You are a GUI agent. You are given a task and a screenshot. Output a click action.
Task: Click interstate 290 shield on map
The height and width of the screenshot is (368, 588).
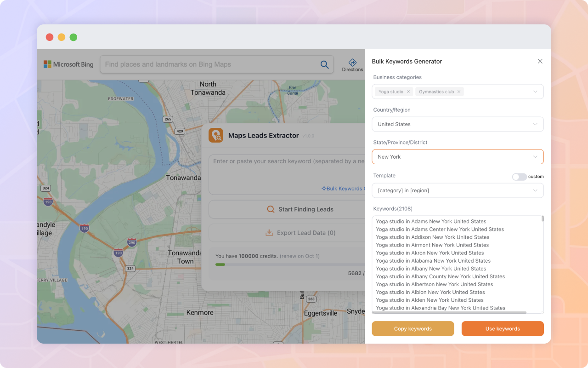tap(132, 242)
